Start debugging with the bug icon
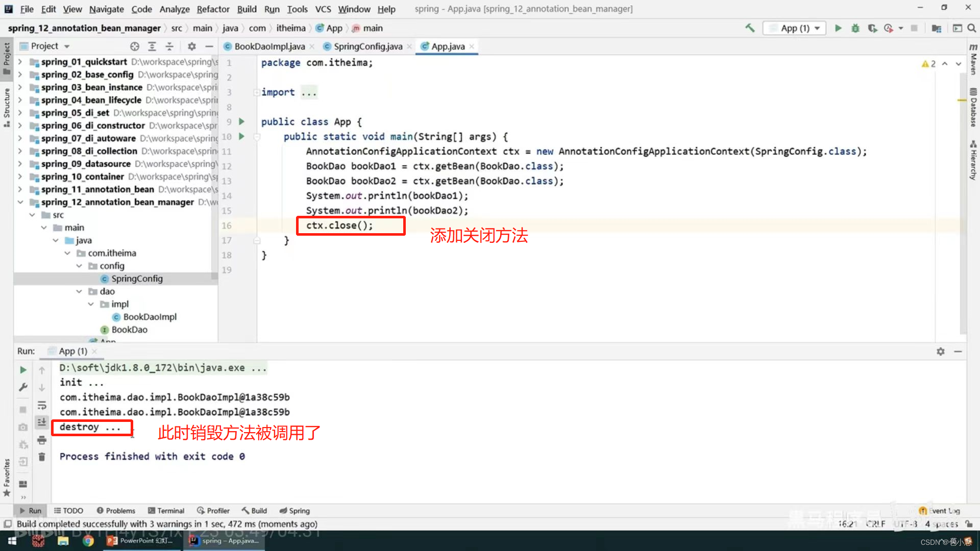Viewport: 980px width, 551px height. coord(855,28)
